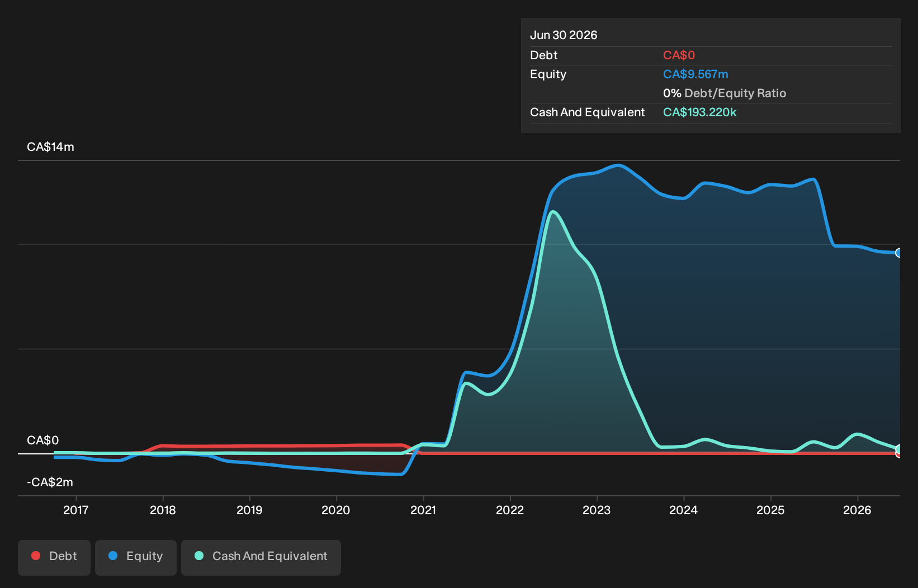
Task: Click the 2022 x-axis label
Action: tap(510, 510)
